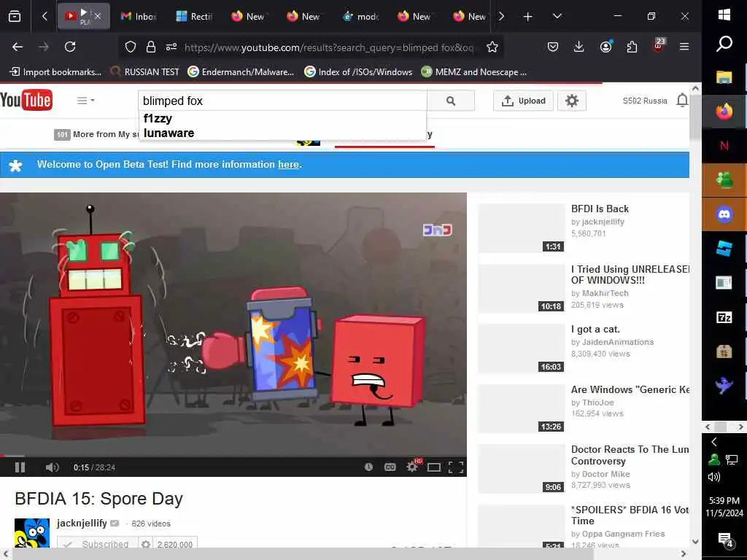Open subscription settings gear next to Subscribed
The width and height of the screenshot is (747, 560).
pos(146,544)
